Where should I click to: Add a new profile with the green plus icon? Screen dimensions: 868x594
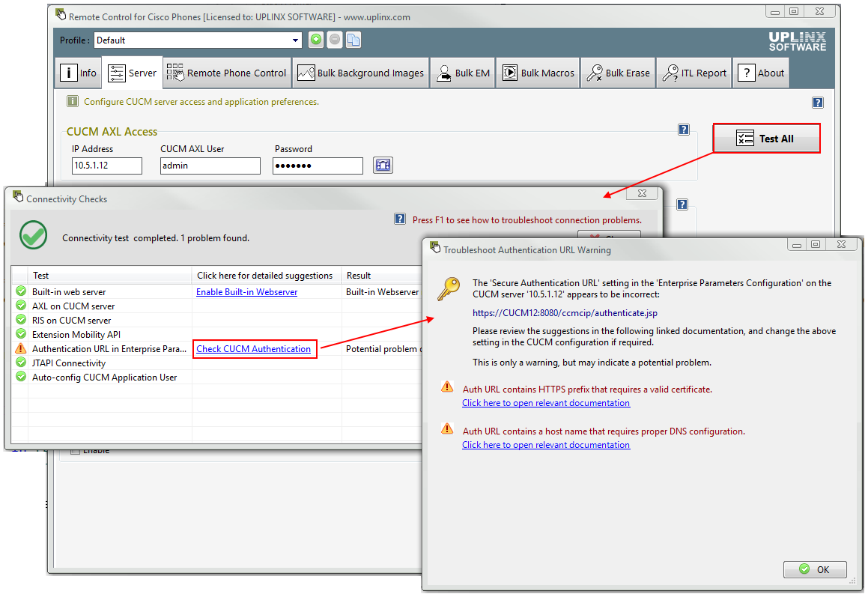(315, 40)
